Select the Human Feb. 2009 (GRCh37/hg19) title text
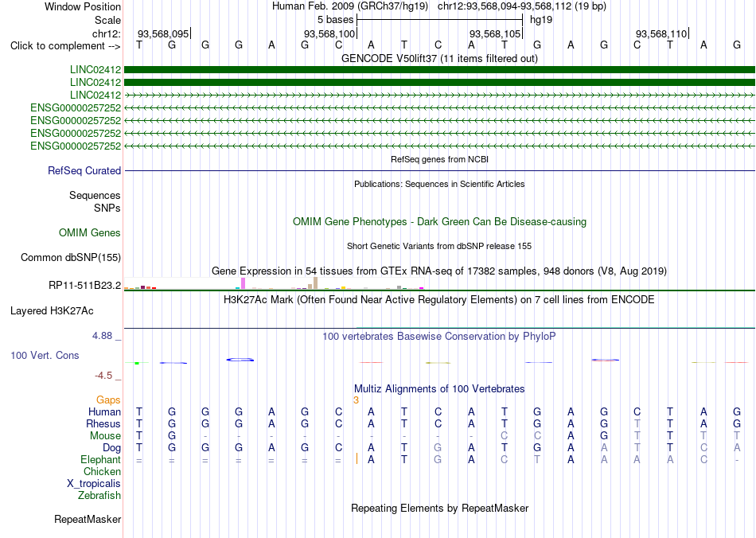The width and height of the screenshot is (756, 538). 350,6
